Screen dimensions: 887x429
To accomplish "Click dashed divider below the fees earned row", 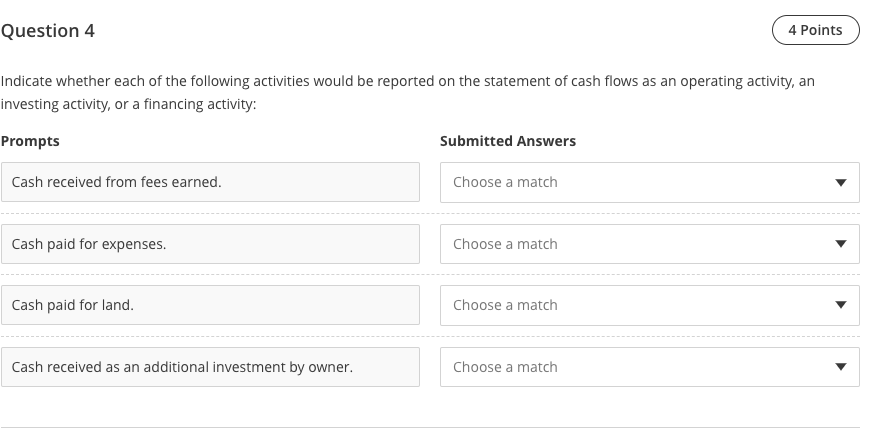I will pos(430,213).
